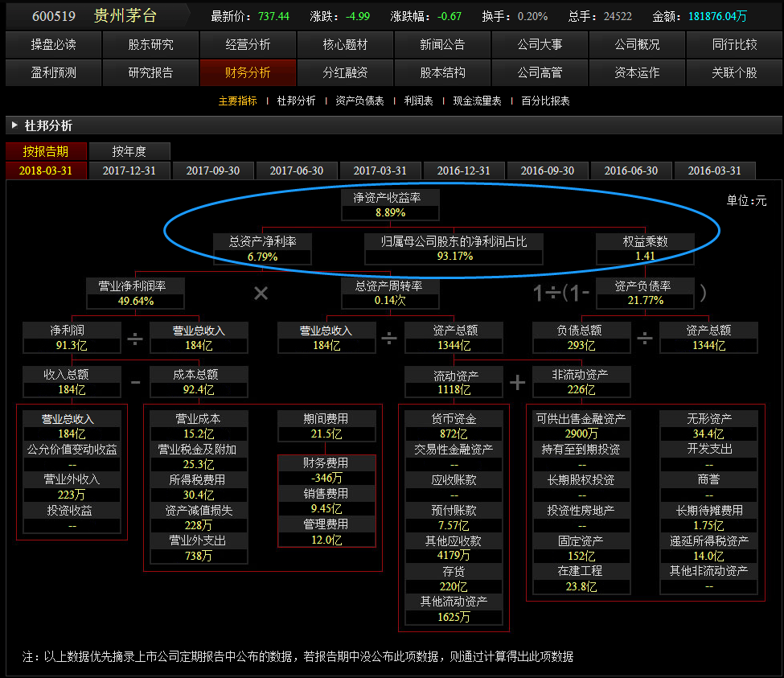Select the 2016-09-30 report date
The width and height of the screenshot is (784, 678).
[x=548, y=171]
